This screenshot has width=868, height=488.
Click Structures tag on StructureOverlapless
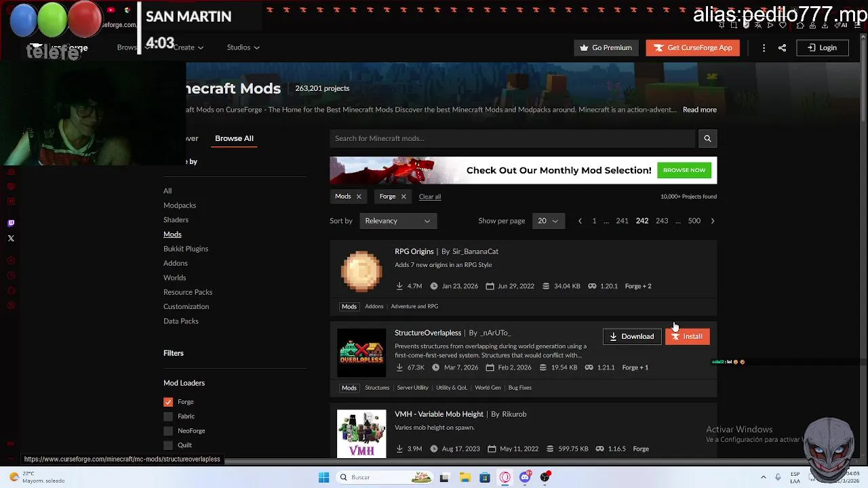click(377, 388)
